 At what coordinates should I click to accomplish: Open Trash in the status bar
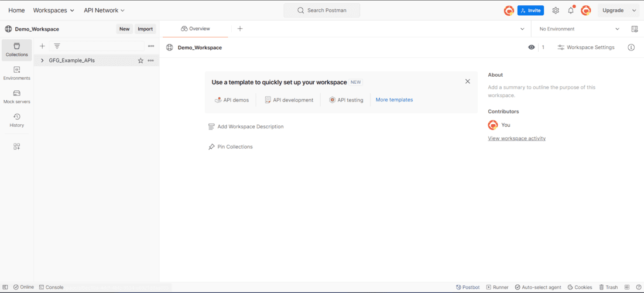(x=608, y=287)
